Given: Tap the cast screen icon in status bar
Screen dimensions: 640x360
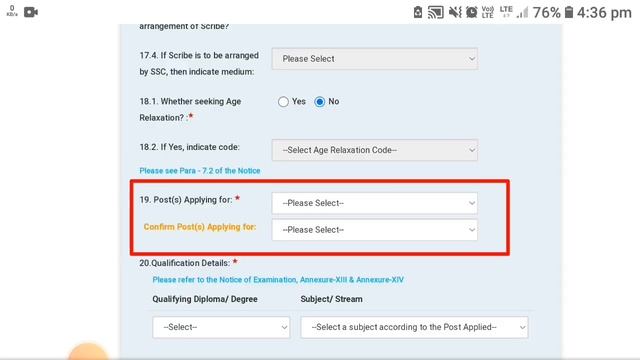Looking at the screenshot, I should (x=436, y=12).
